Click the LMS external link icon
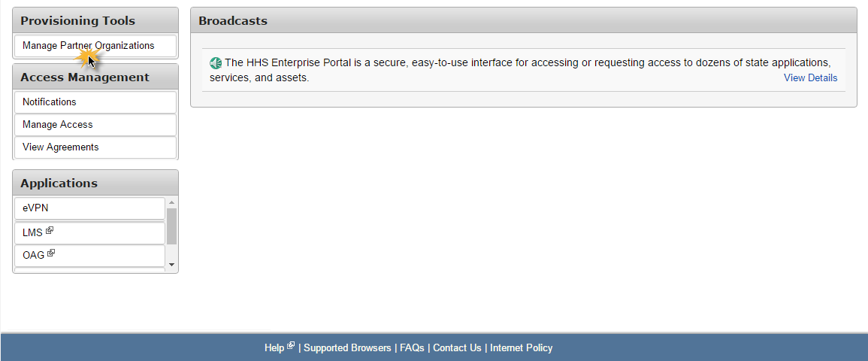The width and height of the screenshot is (868, 361). point(50,230)
